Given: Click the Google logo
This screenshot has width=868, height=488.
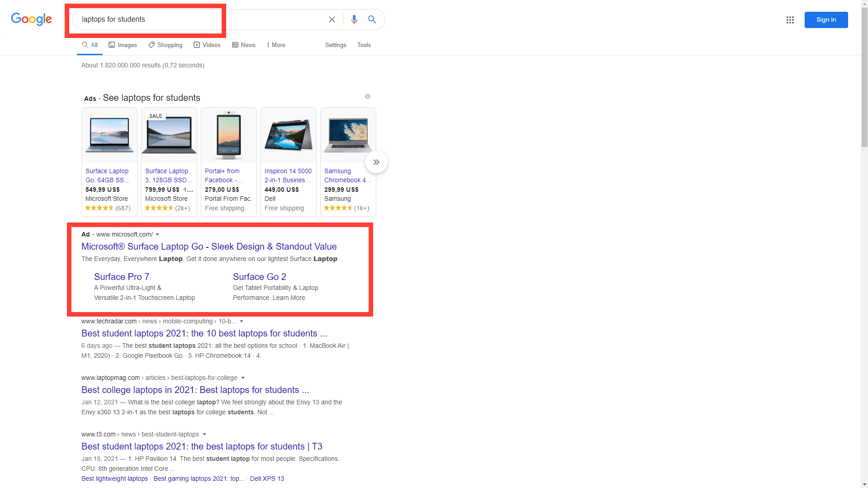Looking at the screenshot, I should [31, 19].
